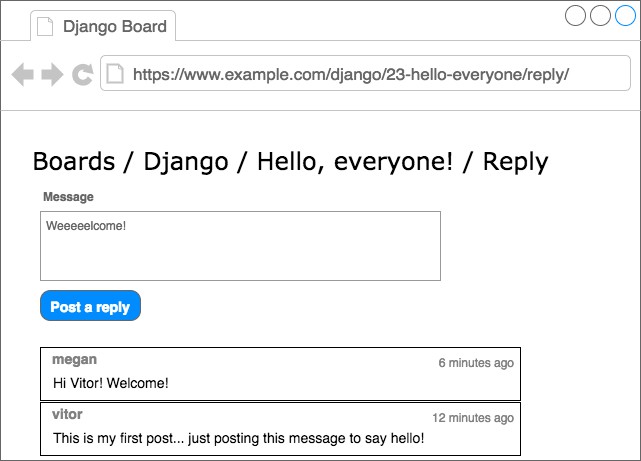
Task: Go to the Django breadcrumb link
Action: click(x=186, y=162)
